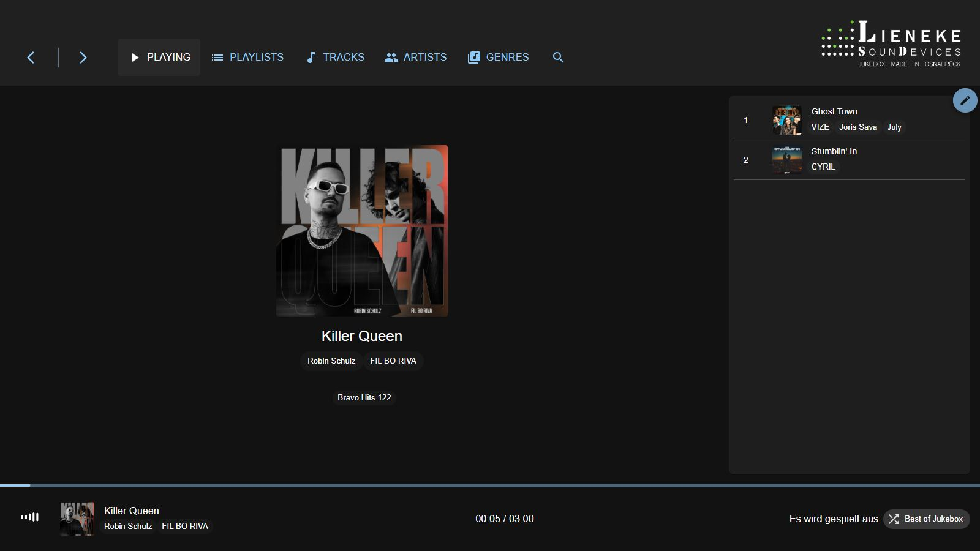Click the July artist chip
980x551 pixels.
894,127
